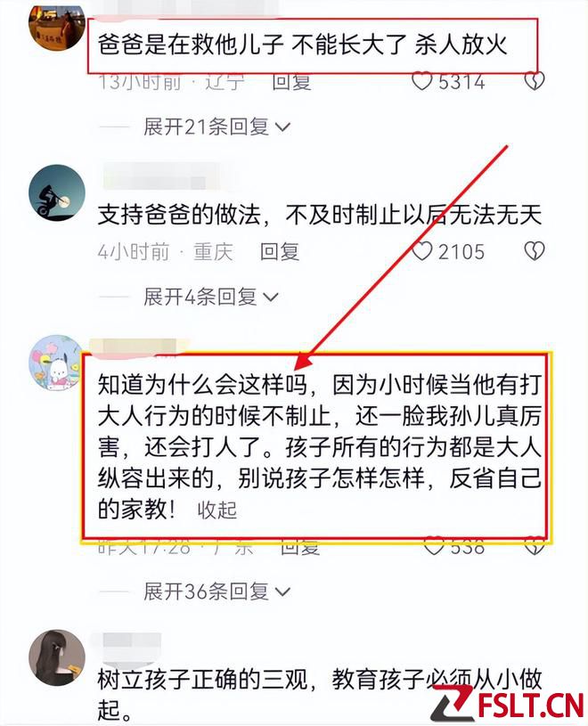Reply to the Liaoning comment
The image size is (588, 726).
[291, 82]
